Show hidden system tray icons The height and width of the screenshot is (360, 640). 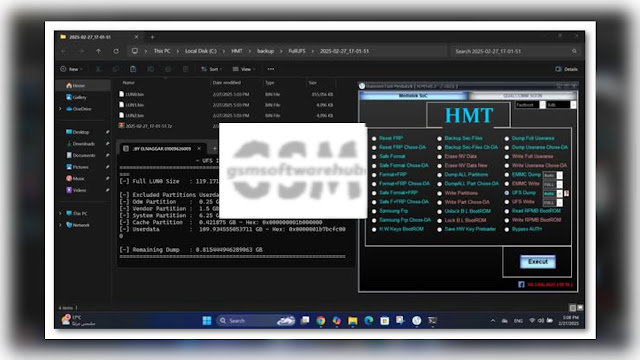tap(493, 321)
